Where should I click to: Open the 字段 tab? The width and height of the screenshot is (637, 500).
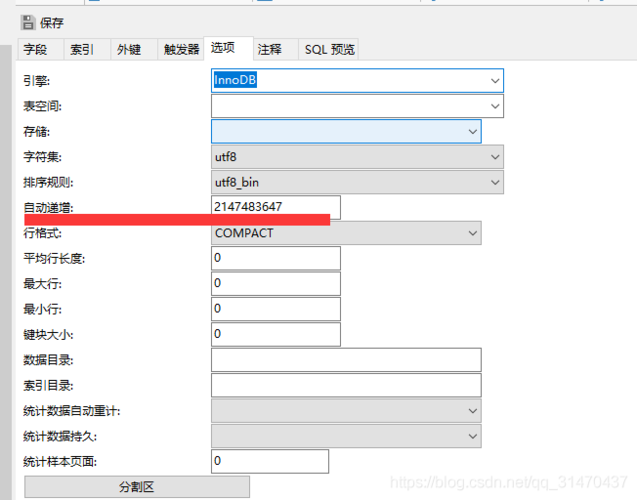40,50
